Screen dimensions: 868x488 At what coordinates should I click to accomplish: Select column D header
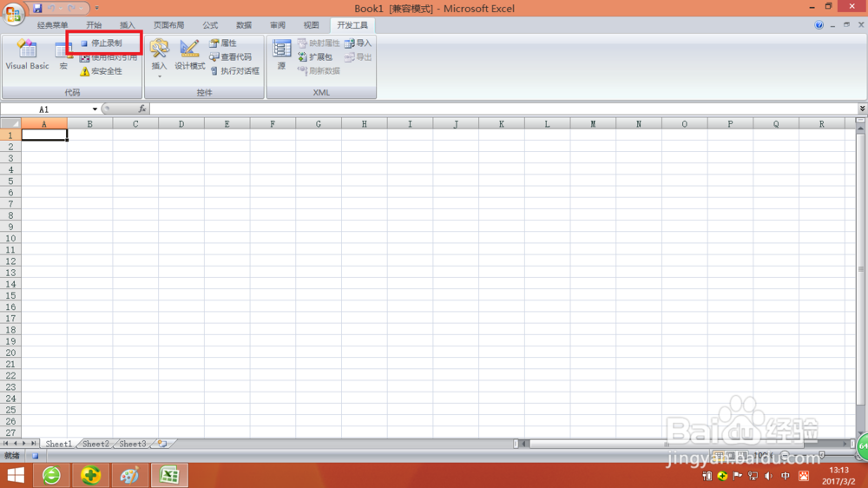pos(181,123)
